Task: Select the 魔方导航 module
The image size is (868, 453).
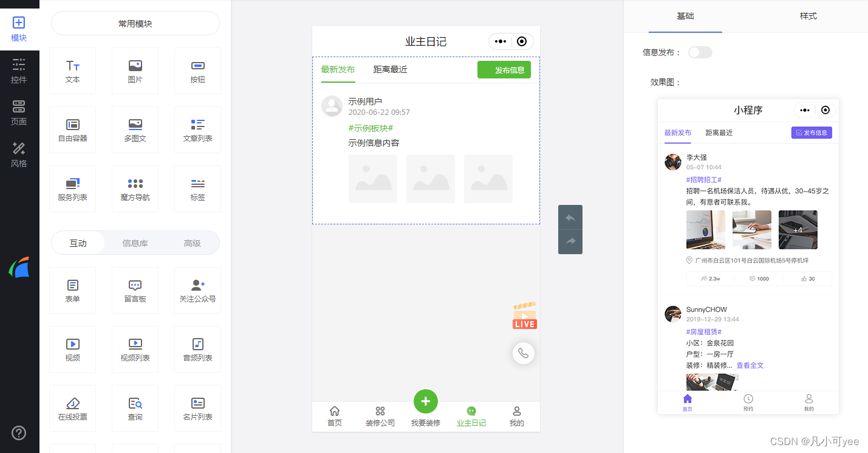Action: pos(135,189)
